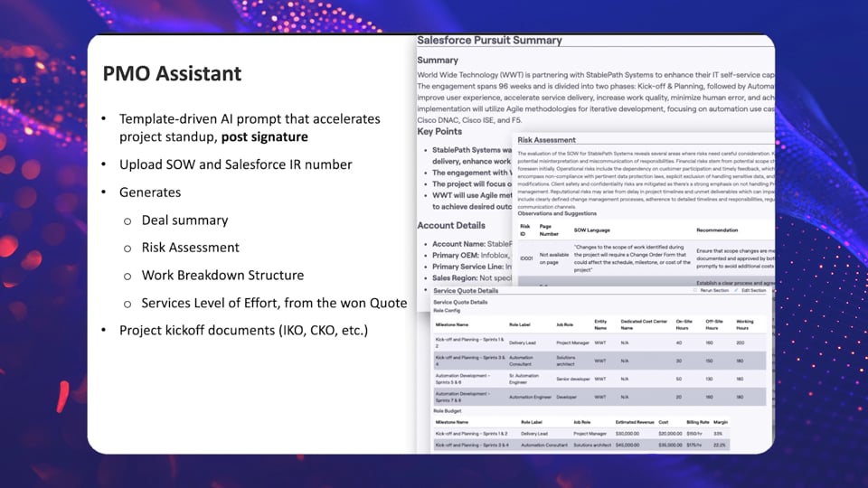Viewport: 868px width, 488px height.
Task: Click the "Primary Service Line:" bullet
Action: pyautogui.click(x=472, y=267)
